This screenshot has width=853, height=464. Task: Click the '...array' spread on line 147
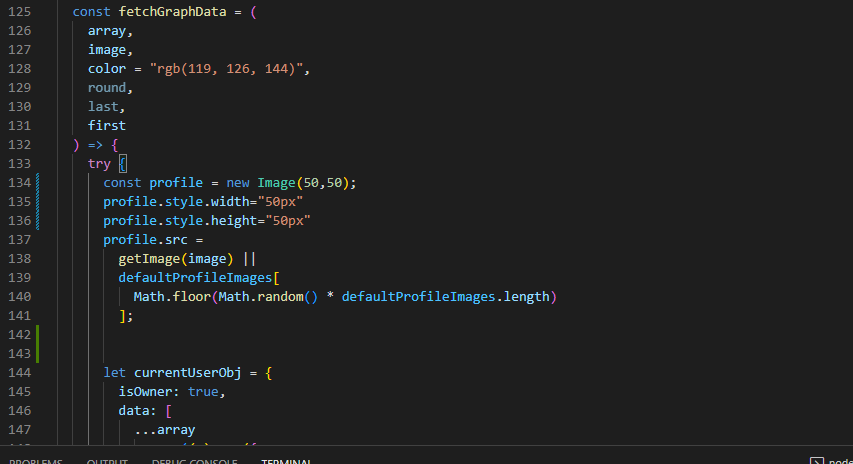(x=165, y=430)
